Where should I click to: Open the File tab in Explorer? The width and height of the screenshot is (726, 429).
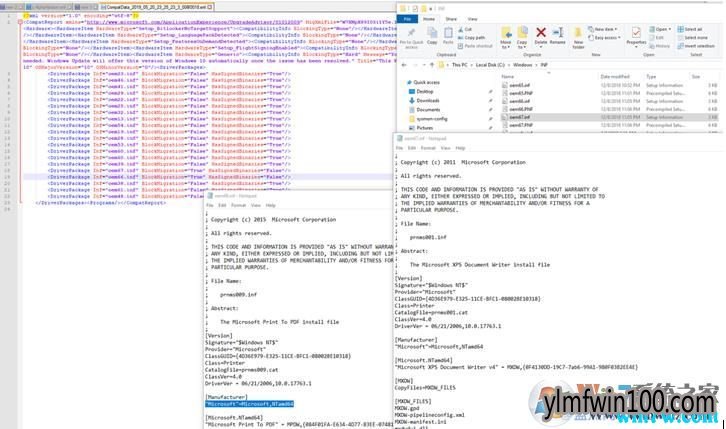pos(407,19)
